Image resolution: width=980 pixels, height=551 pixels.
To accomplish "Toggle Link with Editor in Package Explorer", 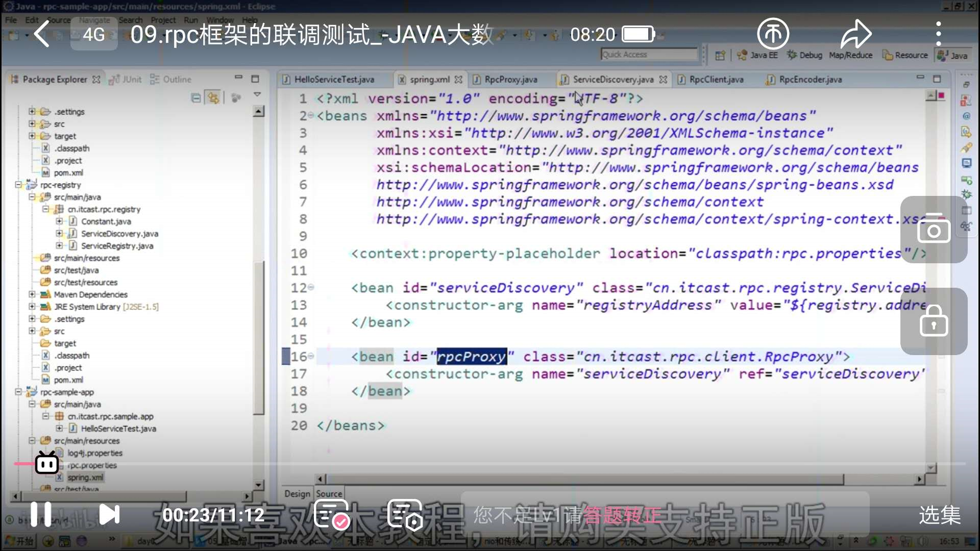I will pyautogui.click(x=213, y=97).
